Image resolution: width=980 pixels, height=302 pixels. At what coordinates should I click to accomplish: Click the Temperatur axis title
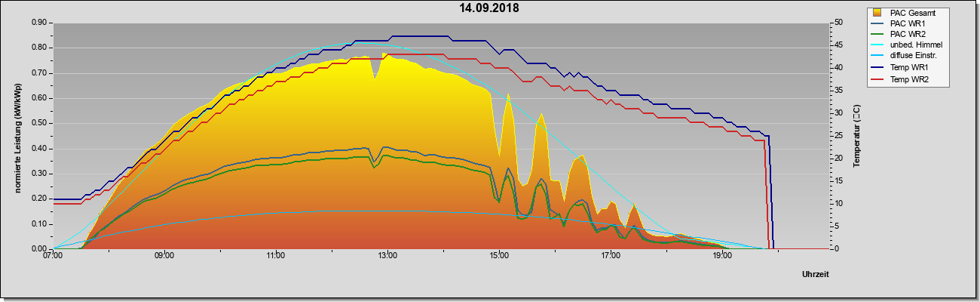(x=856, y=136)
